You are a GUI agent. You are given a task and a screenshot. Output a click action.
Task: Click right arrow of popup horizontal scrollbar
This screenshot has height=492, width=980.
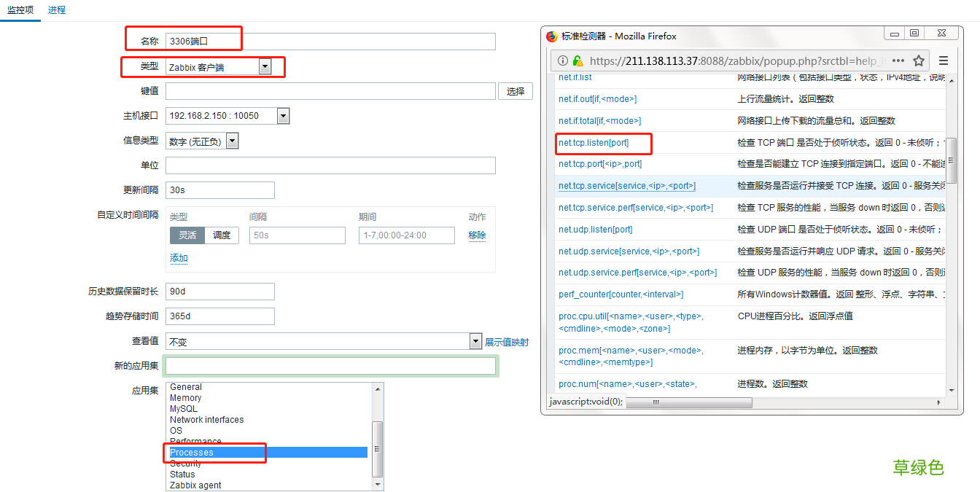pos(939,402)
